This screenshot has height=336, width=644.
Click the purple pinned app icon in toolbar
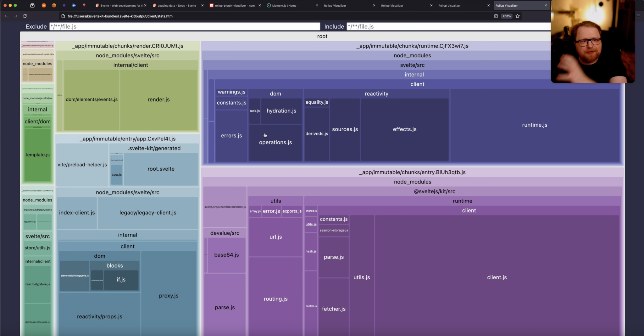pyautogui.click(x=64, y=5)
